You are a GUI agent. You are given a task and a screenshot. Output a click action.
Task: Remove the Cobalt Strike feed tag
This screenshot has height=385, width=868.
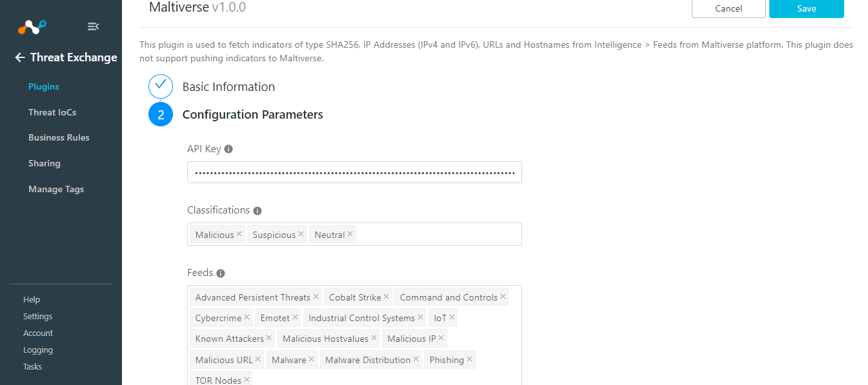coord(387,297)
